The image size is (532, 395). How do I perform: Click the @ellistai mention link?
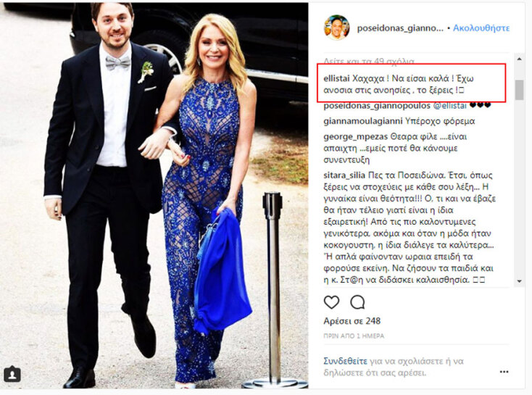coord(450,106)
